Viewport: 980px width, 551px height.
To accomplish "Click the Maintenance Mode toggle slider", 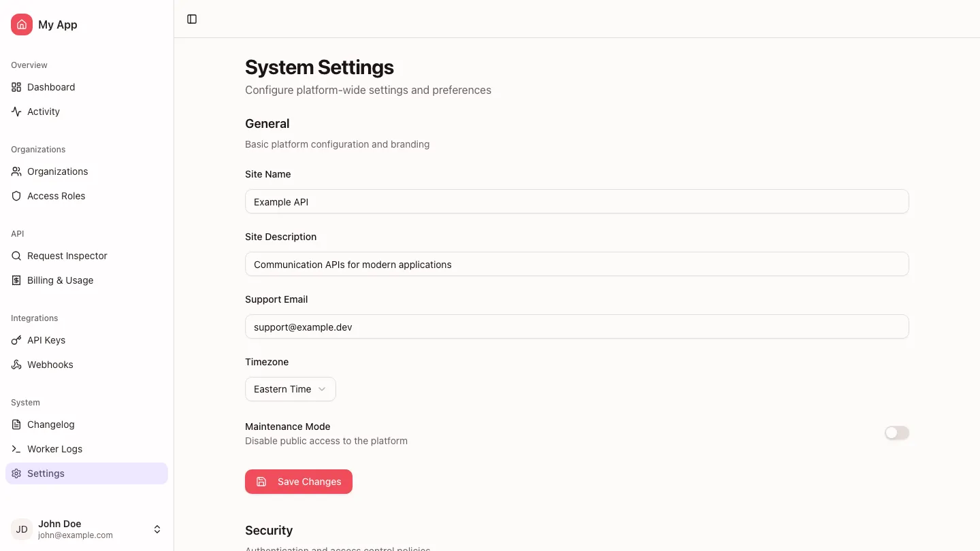I will click(x=896, y=433).
